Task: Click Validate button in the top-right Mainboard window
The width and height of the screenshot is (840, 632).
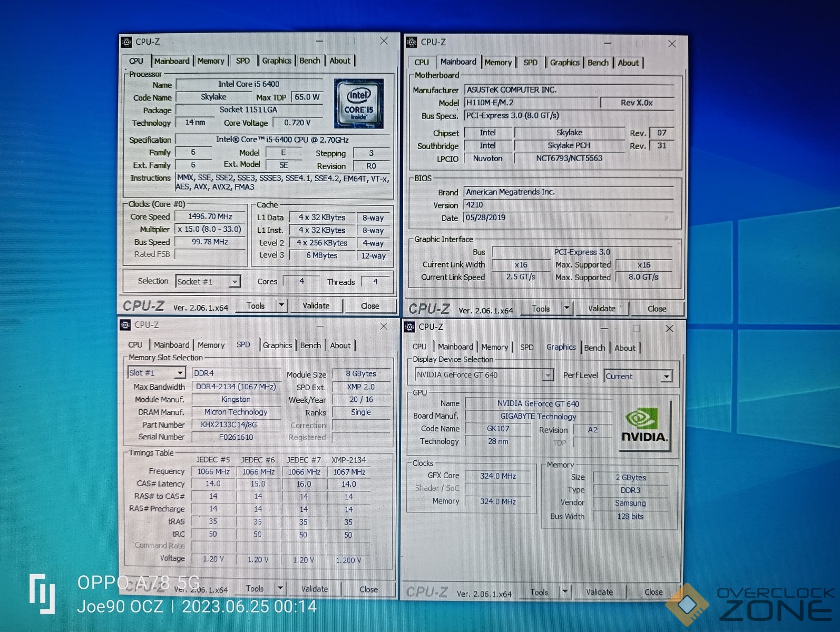Action: tap(601, 309)
